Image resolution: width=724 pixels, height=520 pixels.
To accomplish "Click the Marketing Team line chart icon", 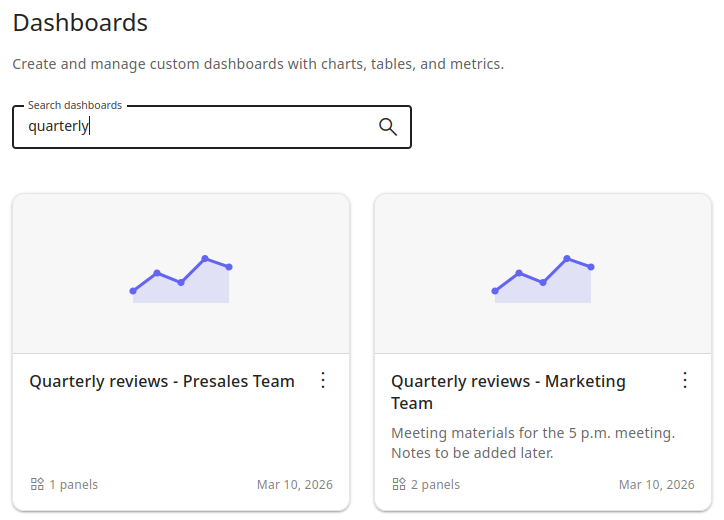I will point(543,279).
